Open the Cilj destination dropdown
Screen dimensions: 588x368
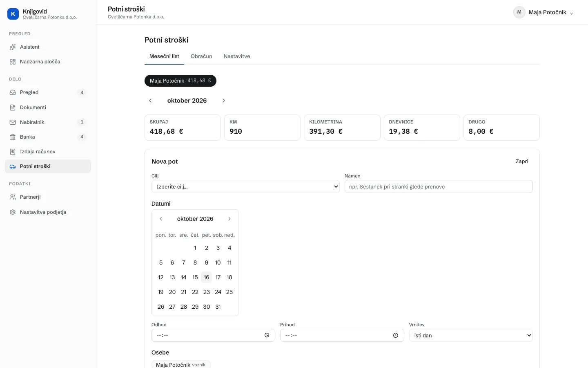(245, 186)
